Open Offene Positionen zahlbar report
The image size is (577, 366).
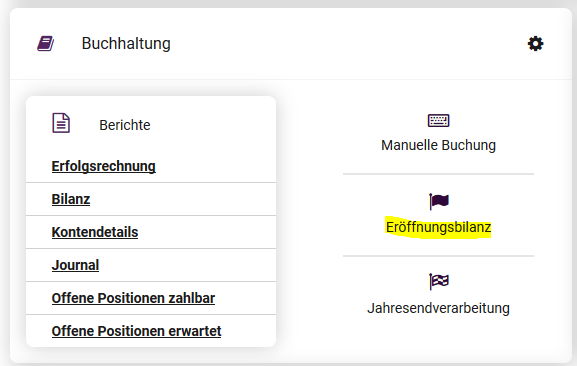coord(133,298)
